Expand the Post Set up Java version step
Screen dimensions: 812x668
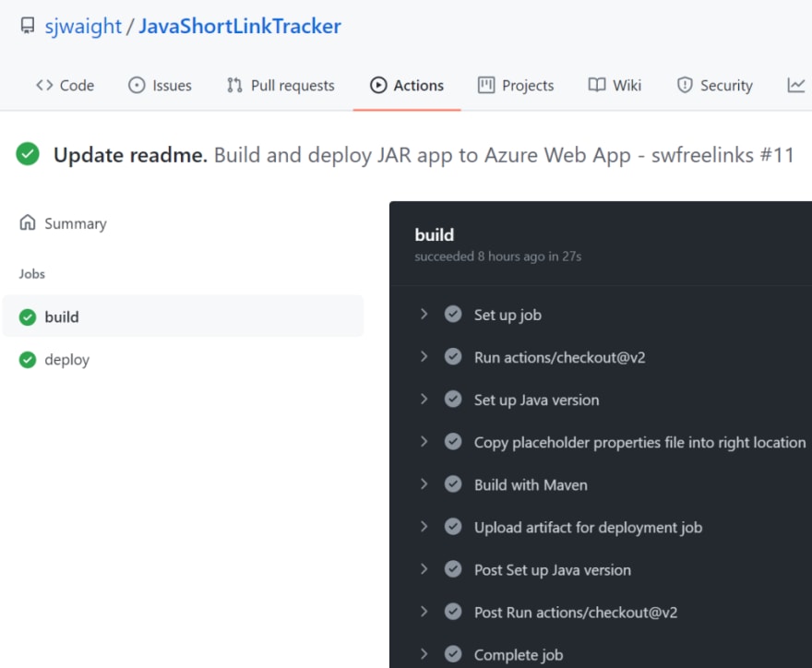[424, 568]
